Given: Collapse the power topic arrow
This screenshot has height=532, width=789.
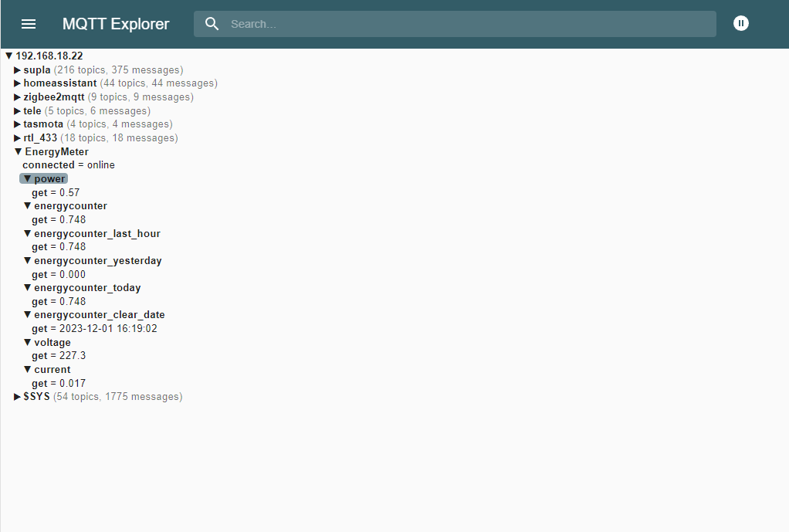Looking at the screenshot, I should click(x=28, y=178).
